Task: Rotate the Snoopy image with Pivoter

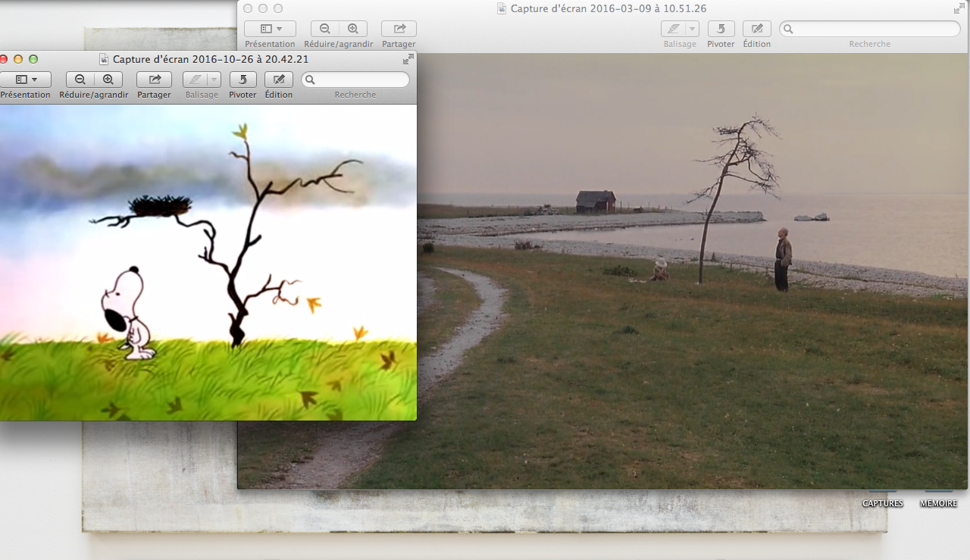Action: click(x=242, y=80)
